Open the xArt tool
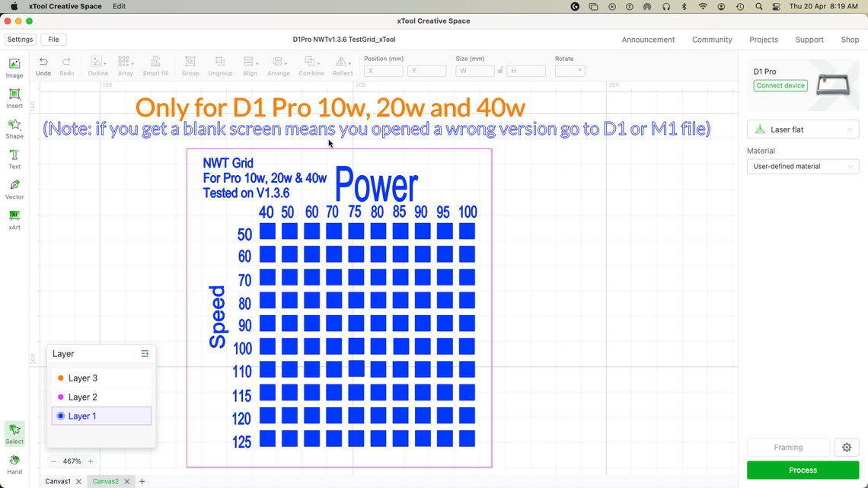The image size is (868, 488). click(14, 218)
